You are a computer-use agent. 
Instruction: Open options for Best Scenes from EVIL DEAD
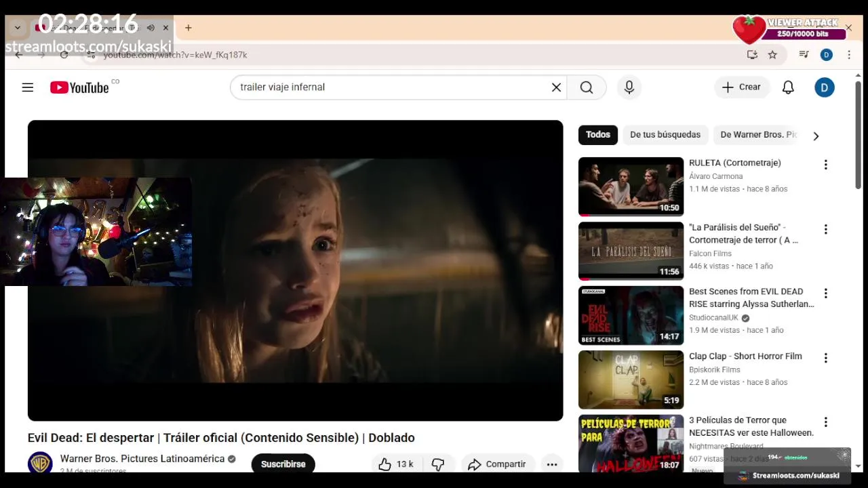pyautogui.click(x=825, y=293)
